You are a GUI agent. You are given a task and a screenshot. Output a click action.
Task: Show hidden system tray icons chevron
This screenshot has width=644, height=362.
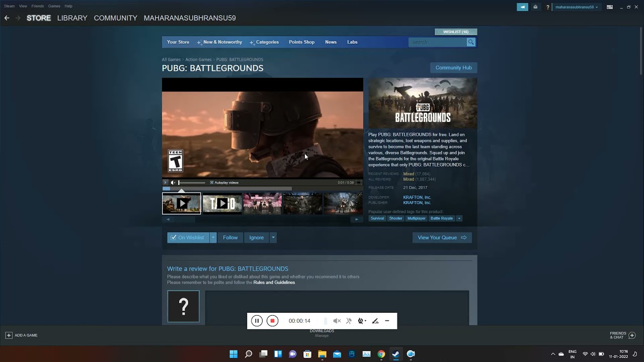(553, 354)
